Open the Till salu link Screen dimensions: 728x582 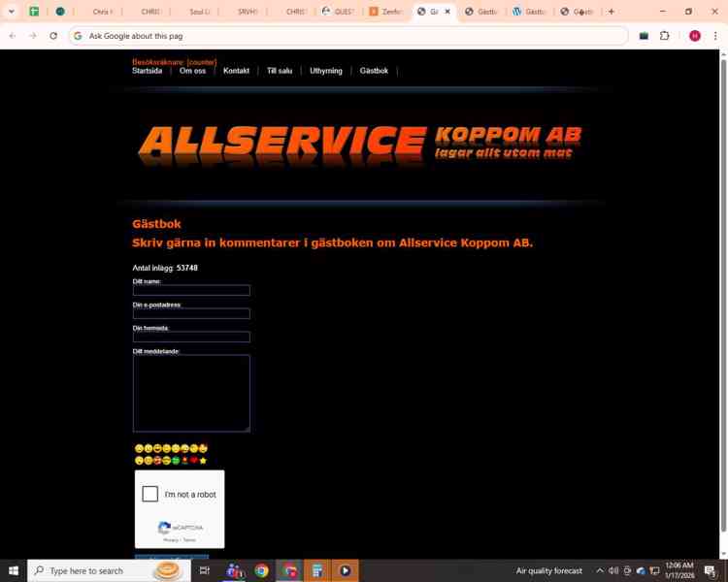coord(280,71)
